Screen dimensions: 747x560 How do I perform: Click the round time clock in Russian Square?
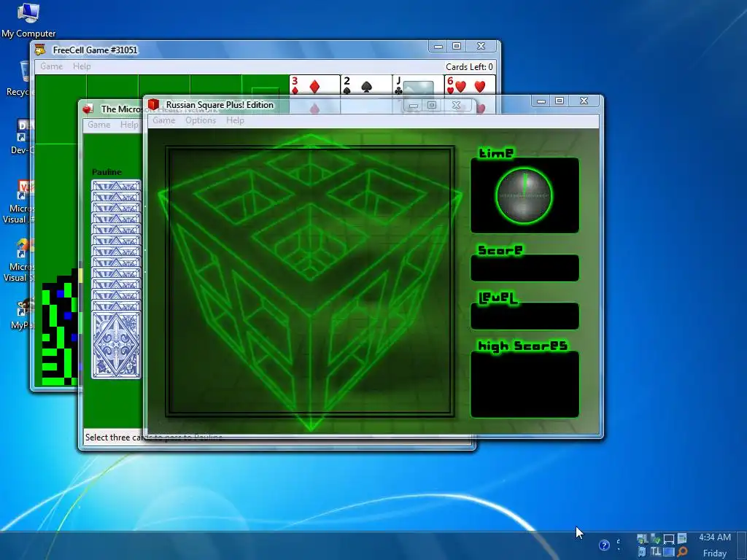pyautogui.click(x=524, y=195)
